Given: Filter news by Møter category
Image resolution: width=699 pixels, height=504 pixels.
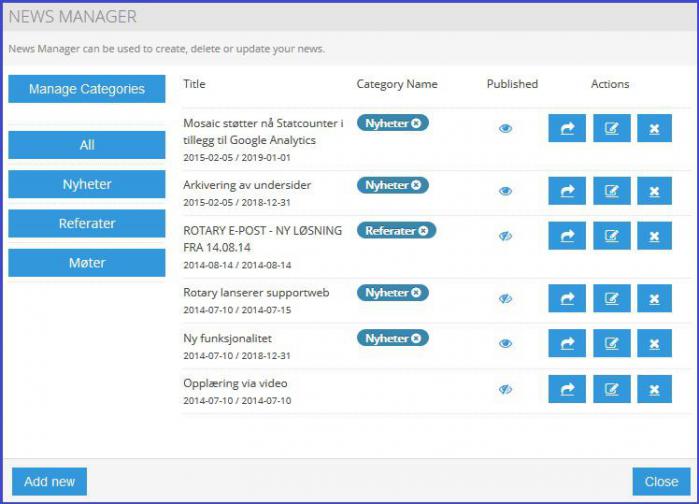Looking at the screenshot, I should (x=87, y=262).
